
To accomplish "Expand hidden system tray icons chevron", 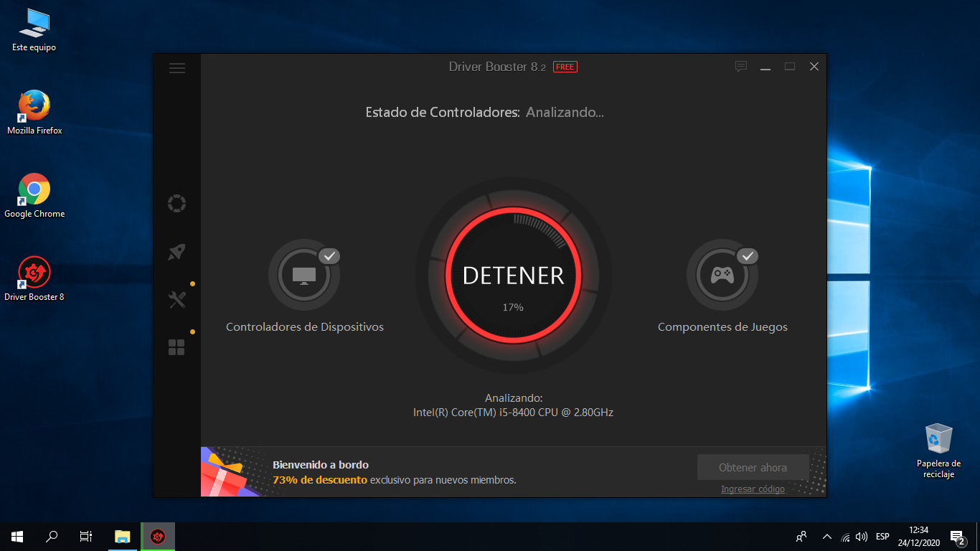I will click(x=827, y=537).
